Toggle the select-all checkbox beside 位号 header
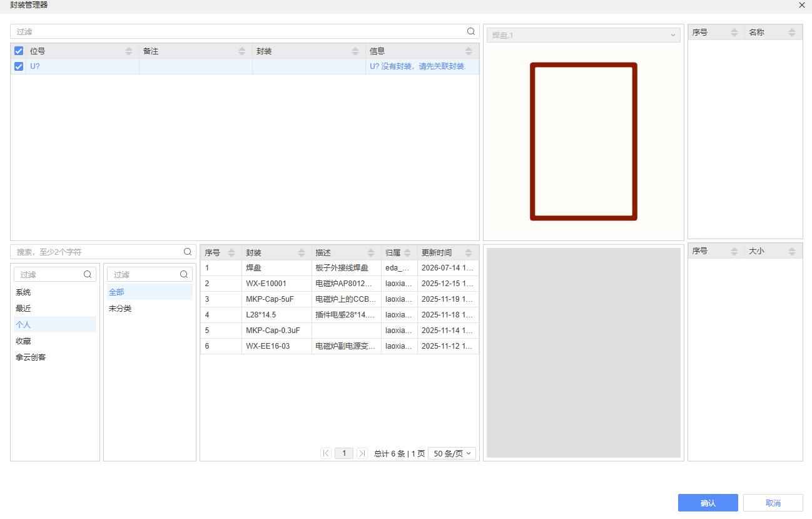This screenshot has height=519, width=812. click(x=19, y=51)
